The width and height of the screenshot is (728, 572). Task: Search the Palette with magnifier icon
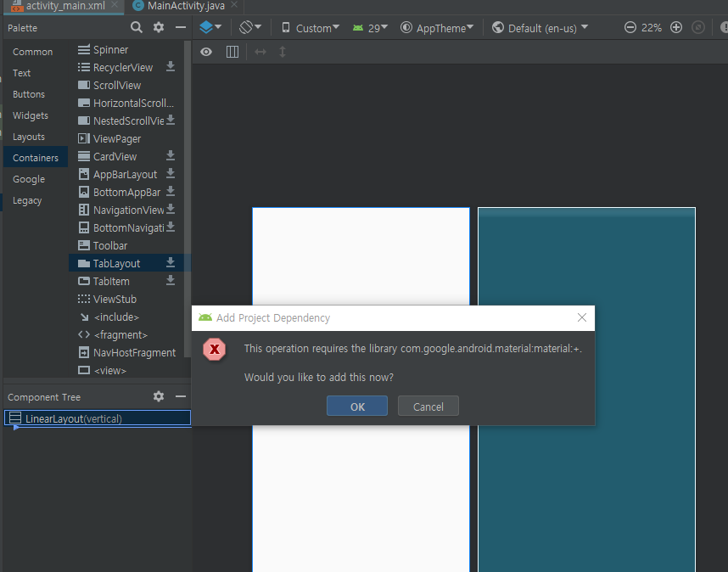point(137,27)
